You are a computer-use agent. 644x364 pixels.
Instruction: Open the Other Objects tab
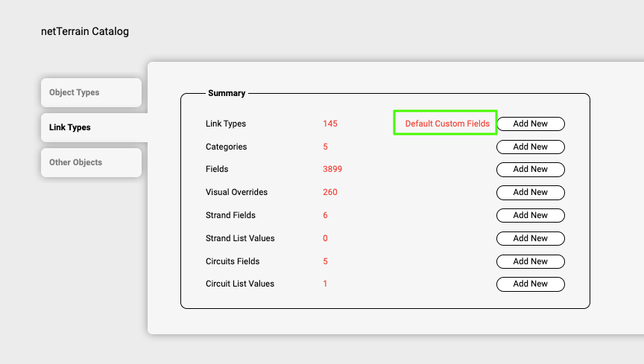tap(90, 162)
